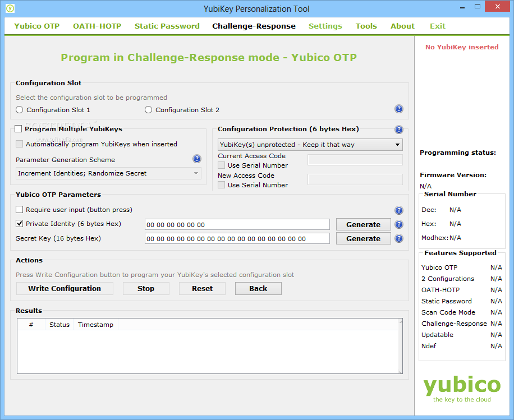This screenshot has width=514, height=420.
Task: Switch to the OATH-HOTP tab
Action: pyautogui.click(x=97, y=26)
